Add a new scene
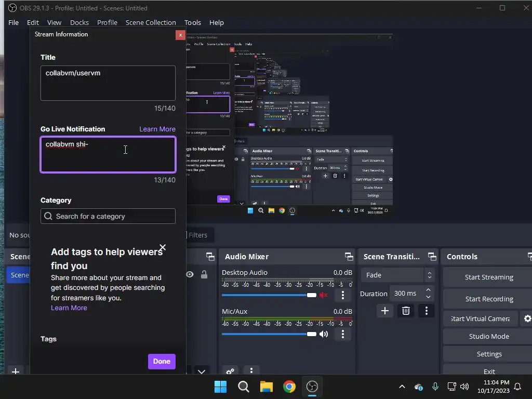The image size is (532, 399). click(x=16, y=371)
